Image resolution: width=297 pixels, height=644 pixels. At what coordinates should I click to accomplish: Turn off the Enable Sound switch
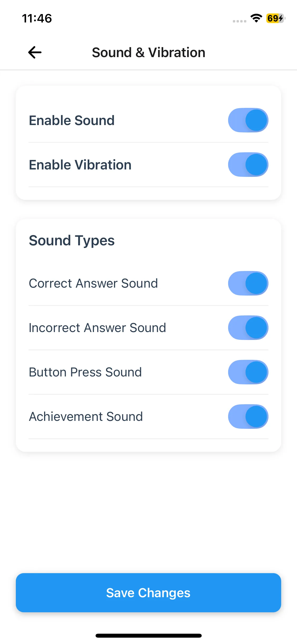tap(248, 120)
